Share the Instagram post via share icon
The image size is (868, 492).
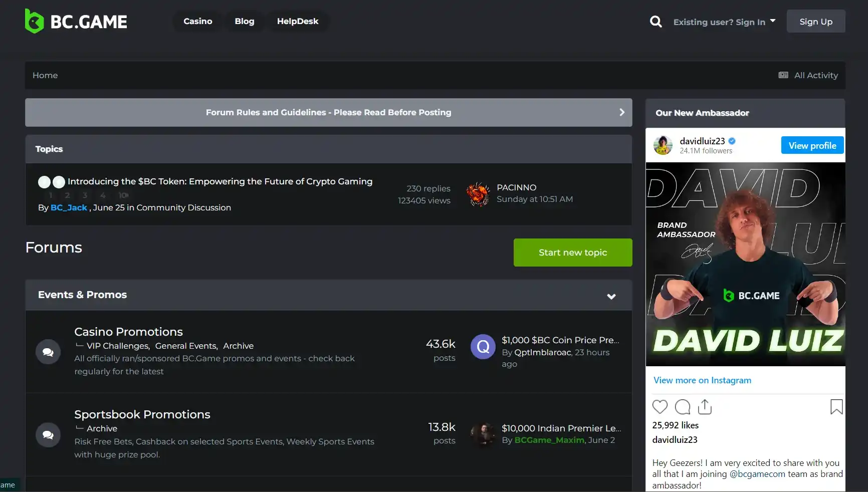[705, 407]
